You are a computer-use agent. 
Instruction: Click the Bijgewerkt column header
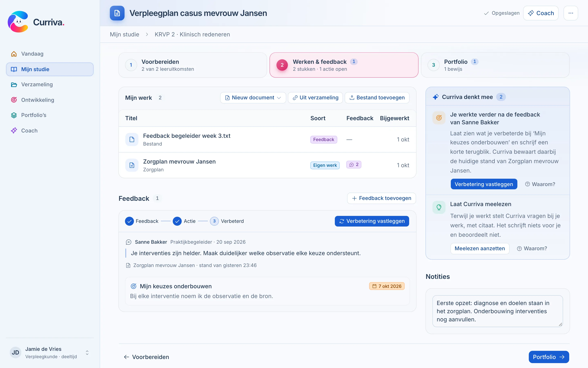[x=394, y=118]
